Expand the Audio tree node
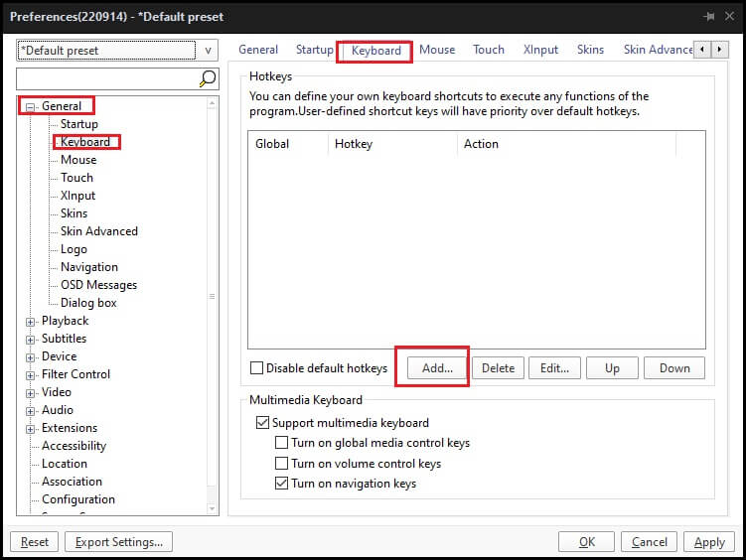This screenshot has height=560, width=746. 30,411
